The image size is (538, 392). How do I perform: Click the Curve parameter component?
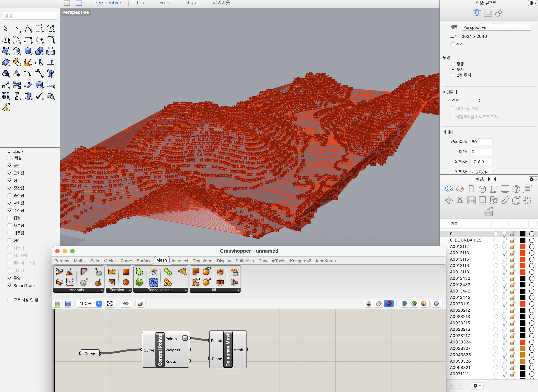pos(90,354)
